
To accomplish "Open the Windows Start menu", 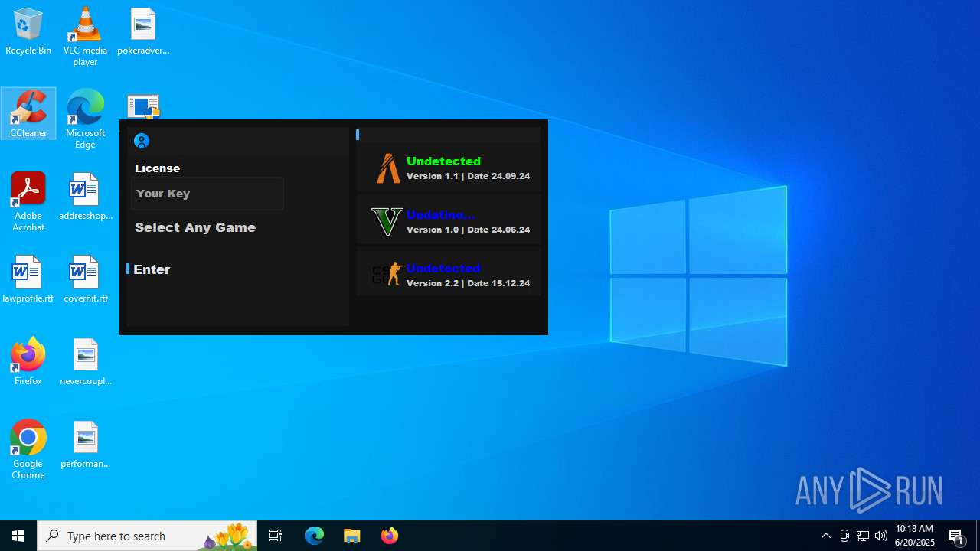I will pos(18,536).
